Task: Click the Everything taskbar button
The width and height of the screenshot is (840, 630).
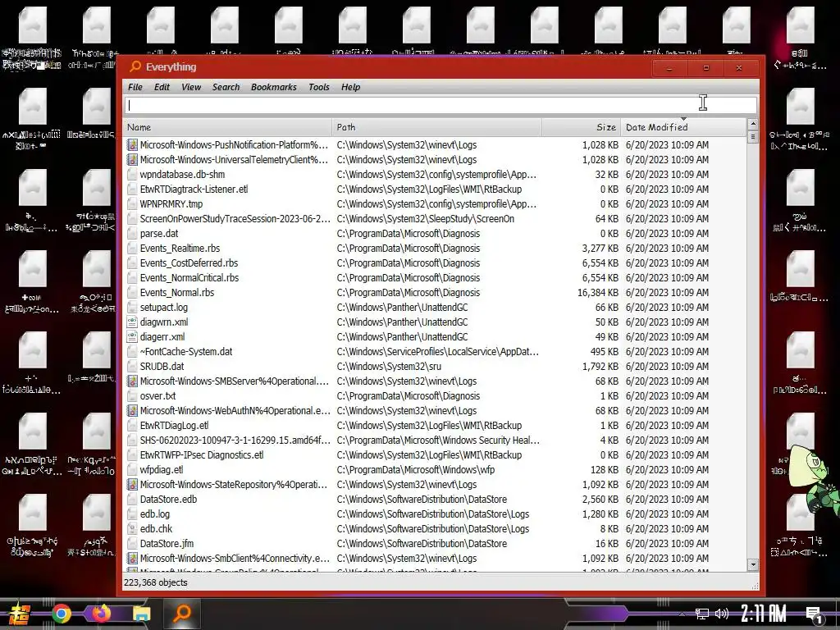Action: point(182,613)
